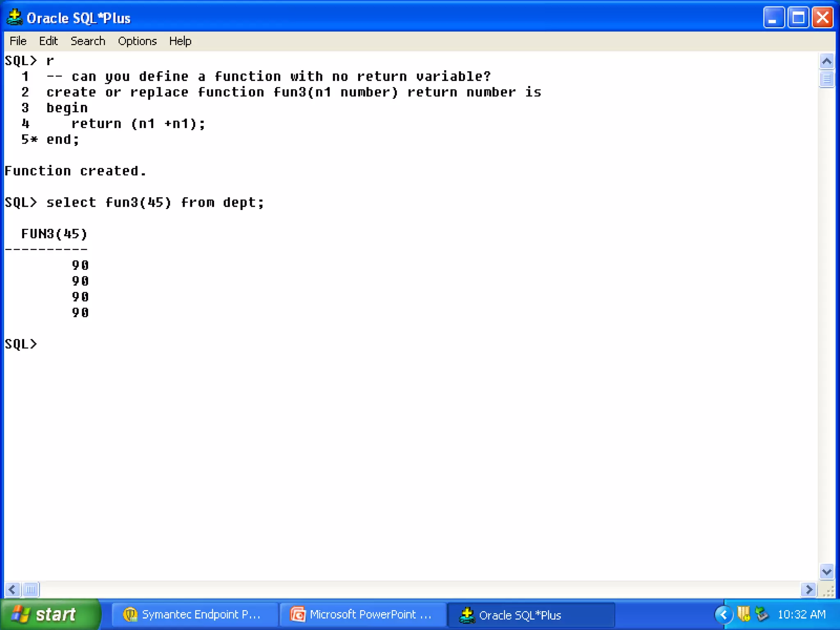Click the Safely Remove Hardware tray icon
This screenshot has width=840, height=630.
point(762,614)
